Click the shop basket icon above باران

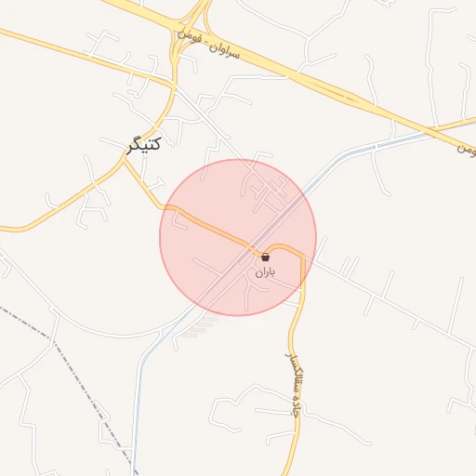click(x=265, y=257)
